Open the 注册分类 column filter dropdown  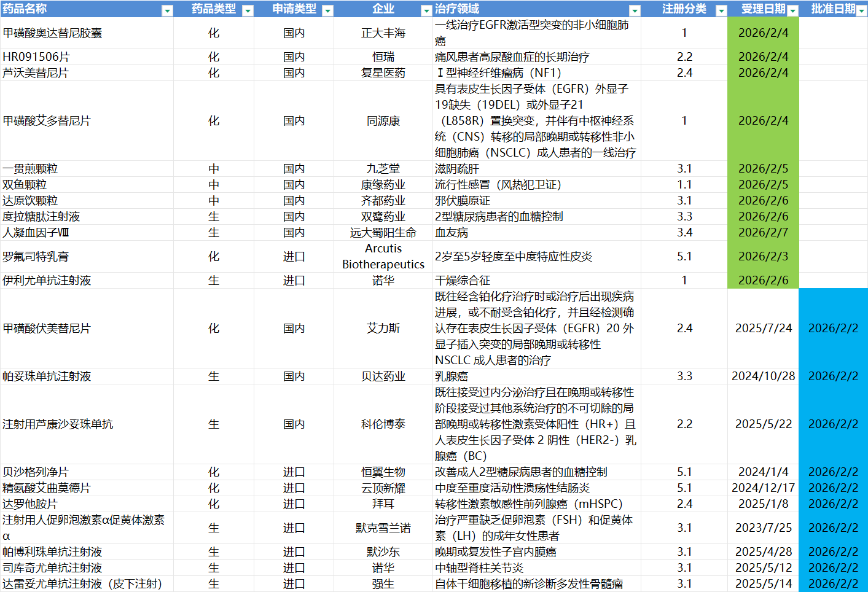click(721, 10)
